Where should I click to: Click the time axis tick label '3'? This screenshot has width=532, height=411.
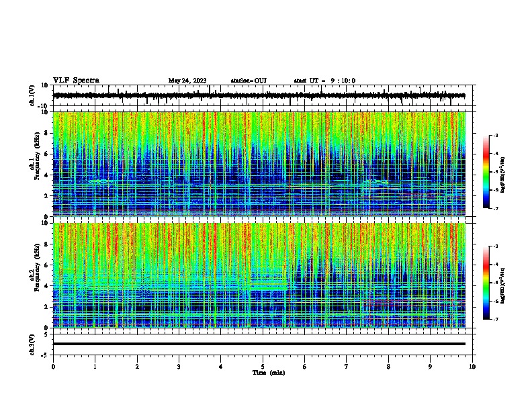[x=179, y=367]
